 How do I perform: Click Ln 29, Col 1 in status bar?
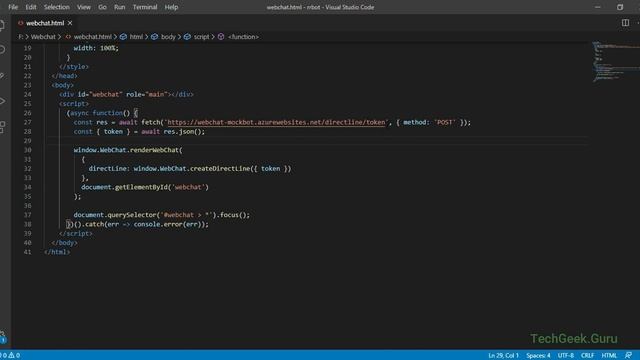[x=503, y=355]
